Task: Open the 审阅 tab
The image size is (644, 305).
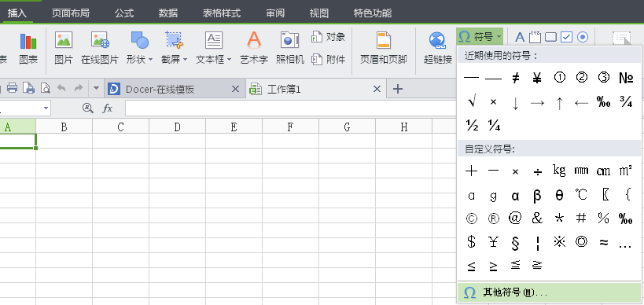Action: 275,13
